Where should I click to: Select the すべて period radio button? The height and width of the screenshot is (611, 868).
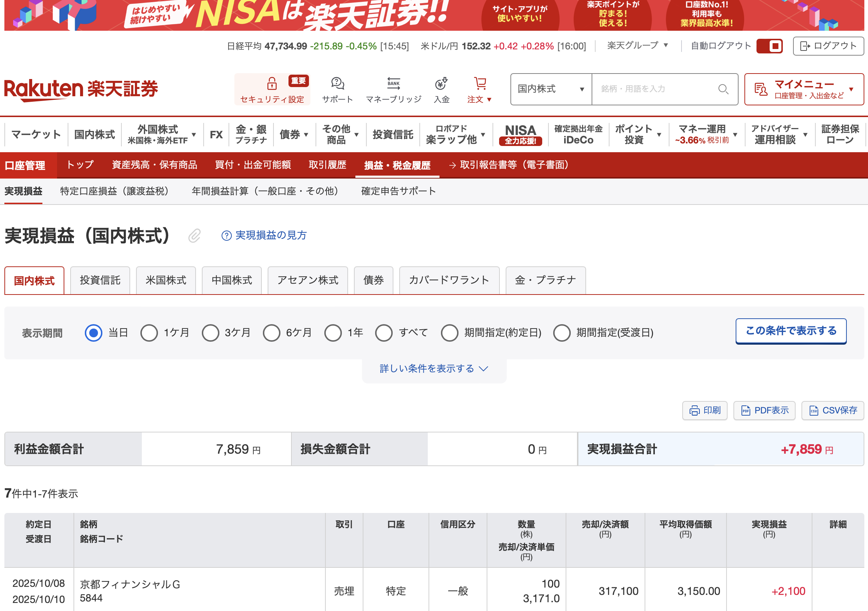tap(384, 333)
